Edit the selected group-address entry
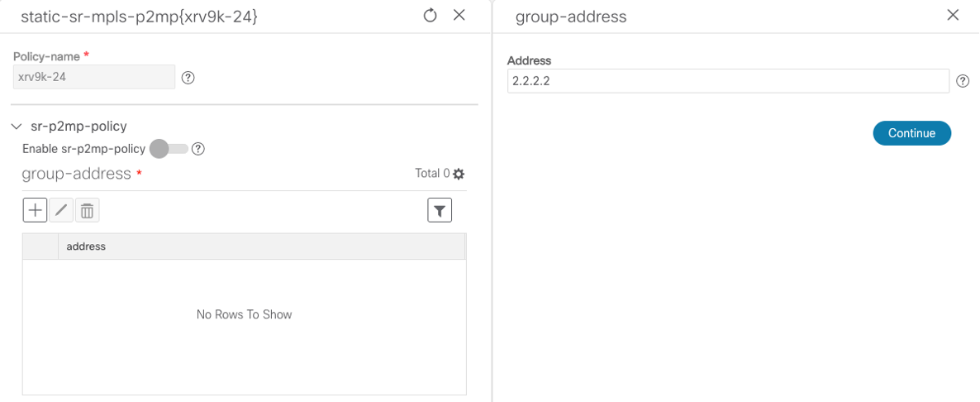 61,211
